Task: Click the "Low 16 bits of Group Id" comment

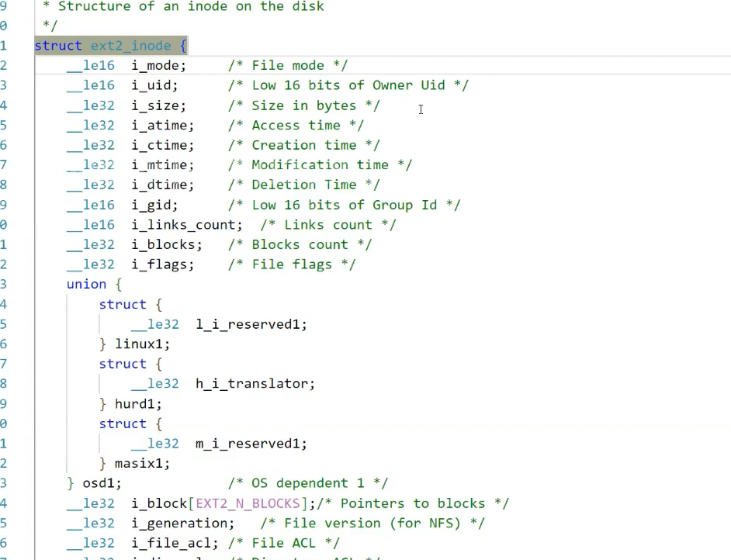Action: click(x=345, y=205)
